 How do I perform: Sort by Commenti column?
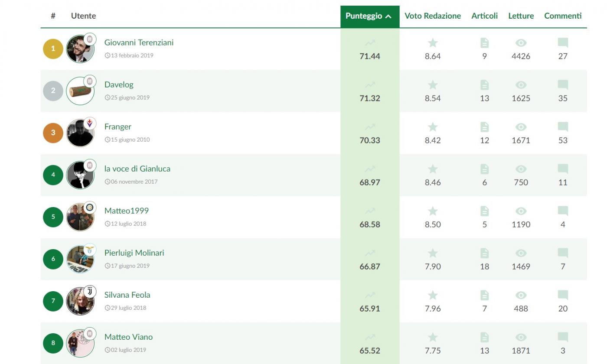563,16
